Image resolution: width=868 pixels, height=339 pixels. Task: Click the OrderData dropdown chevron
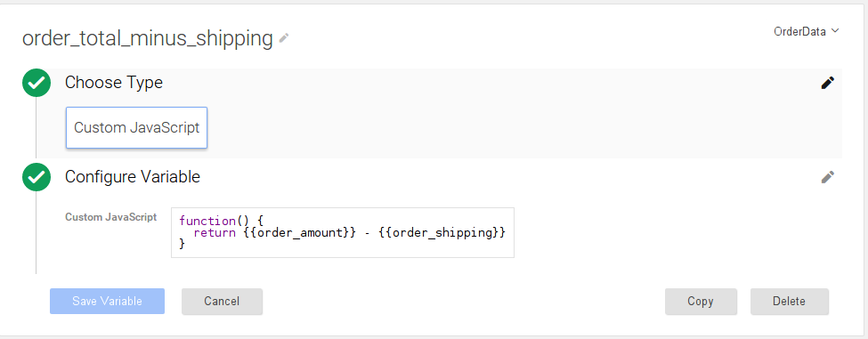(x=835, y=31)
